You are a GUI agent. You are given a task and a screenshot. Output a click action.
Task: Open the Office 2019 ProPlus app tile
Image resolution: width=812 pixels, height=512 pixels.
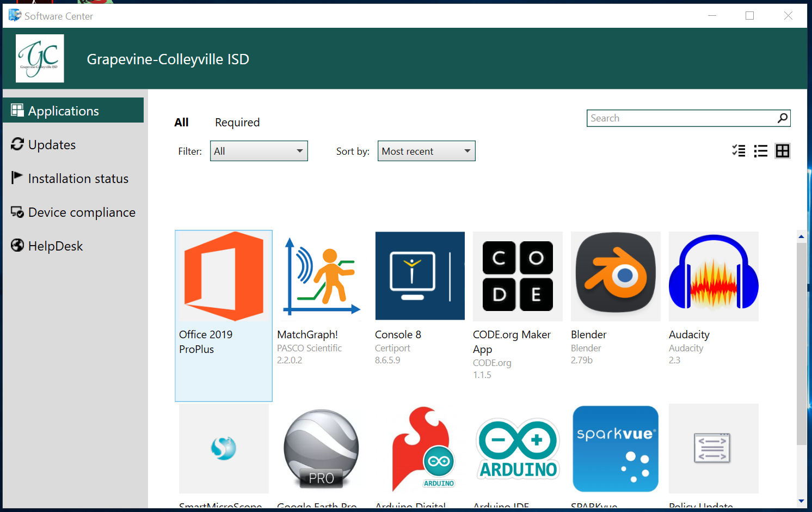coord(223,277)
